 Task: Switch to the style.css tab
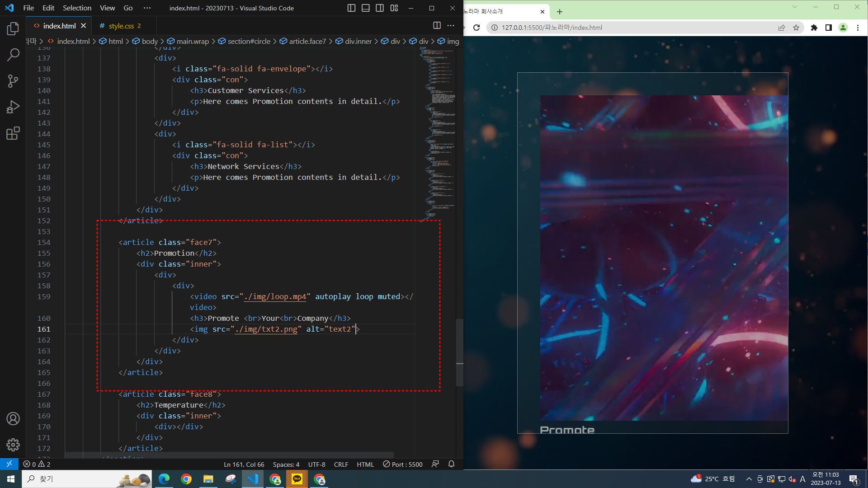(121, 26)
